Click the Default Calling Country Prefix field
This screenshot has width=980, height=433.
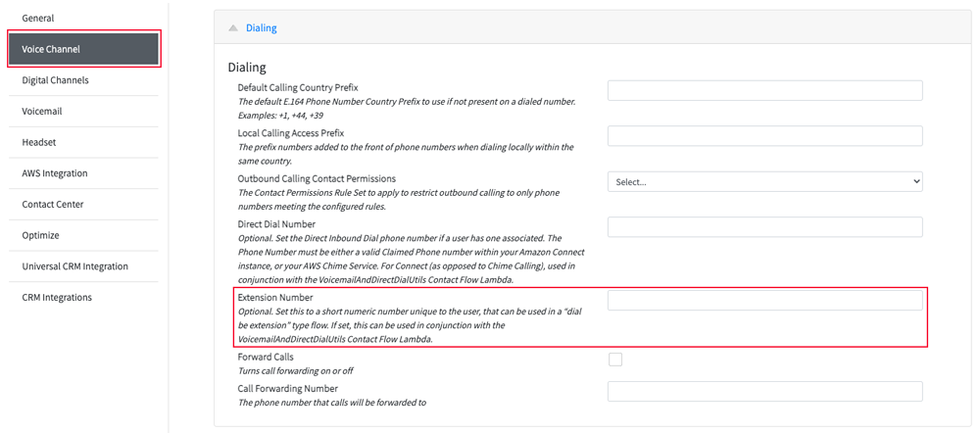pyautogui.click(x=765, y=90)
